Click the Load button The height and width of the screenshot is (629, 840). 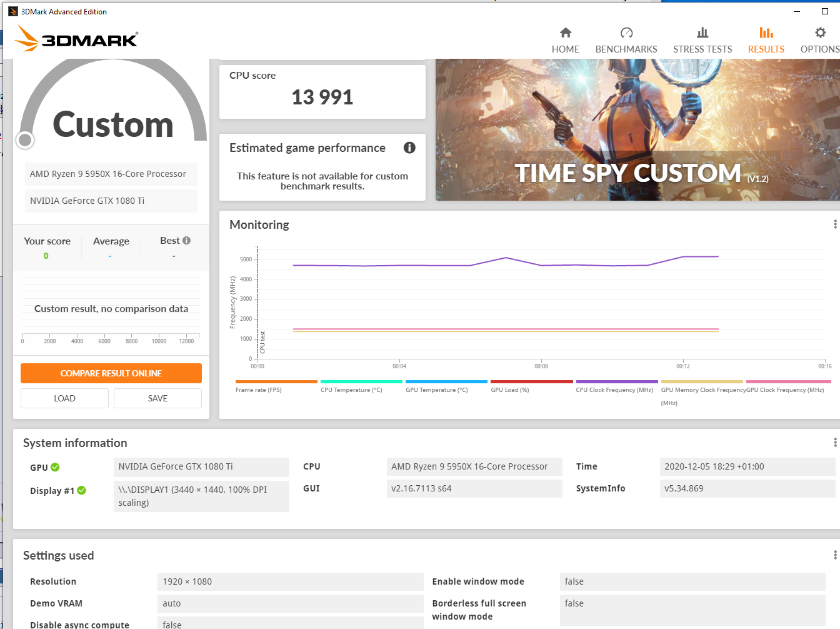coord(64,398)
